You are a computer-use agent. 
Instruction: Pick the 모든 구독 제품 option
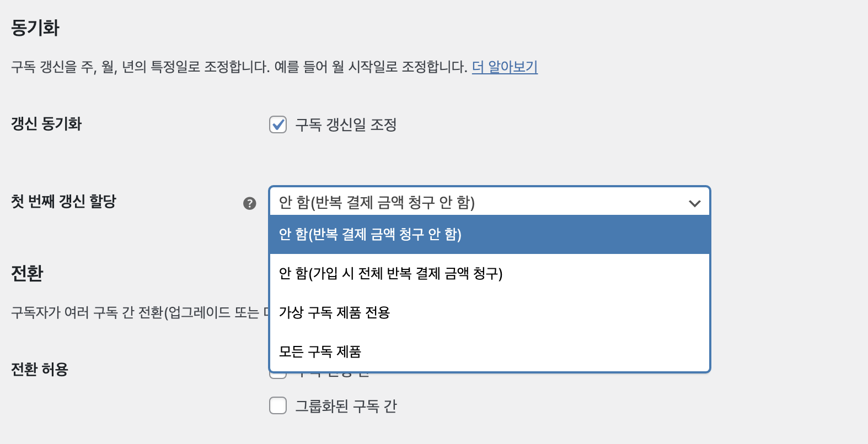[490, 351]
